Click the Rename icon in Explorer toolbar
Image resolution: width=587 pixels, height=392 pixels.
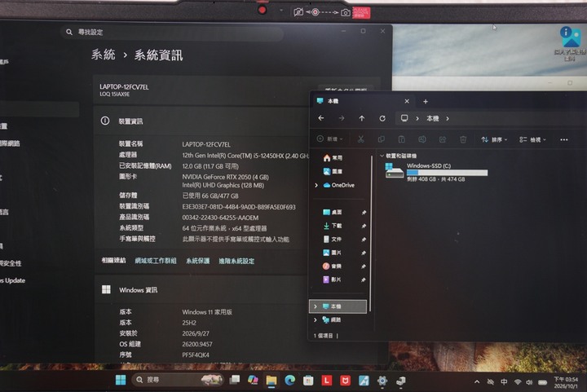[x=422, y=139]
